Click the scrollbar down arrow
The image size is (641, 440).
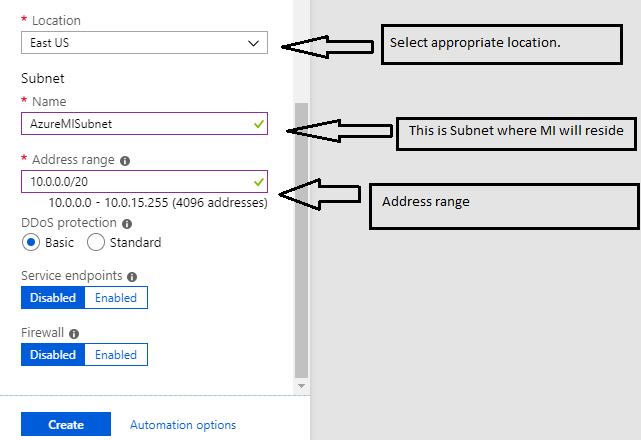(301, 386)
